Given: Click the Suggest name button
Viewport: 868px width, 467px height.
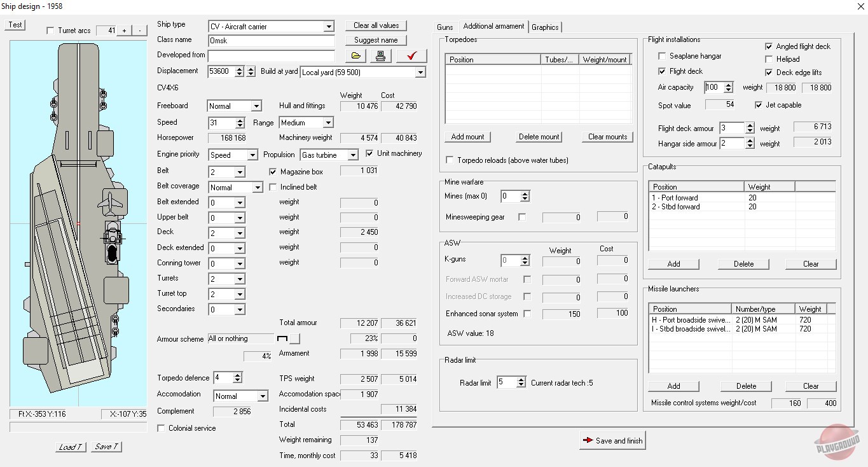Looking at the screenshot, I should [376, 40].
